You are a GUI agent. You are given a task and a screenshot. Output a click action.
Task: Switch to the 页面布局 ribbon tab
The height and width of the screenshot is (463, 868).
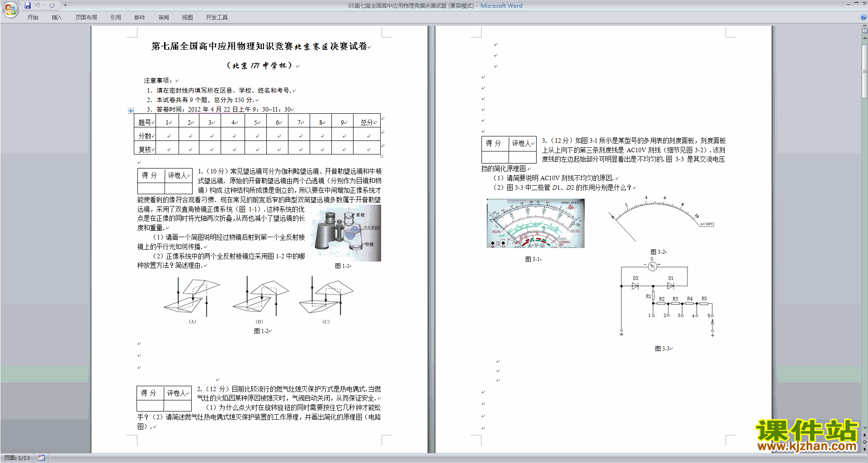(x=86, y=18)
